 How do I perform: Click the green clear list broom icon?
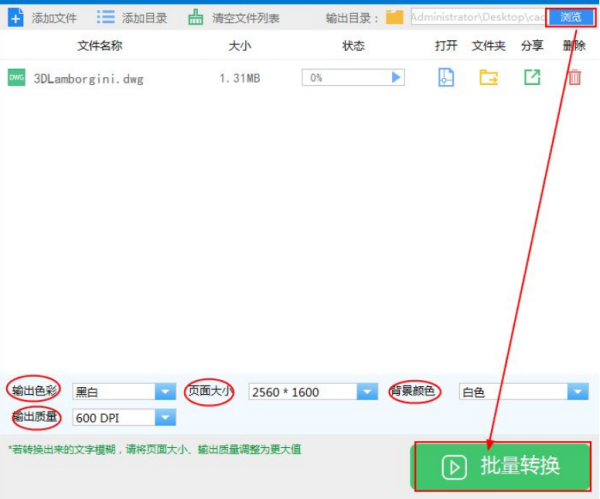pyautogui.click(x=196, y=17)
